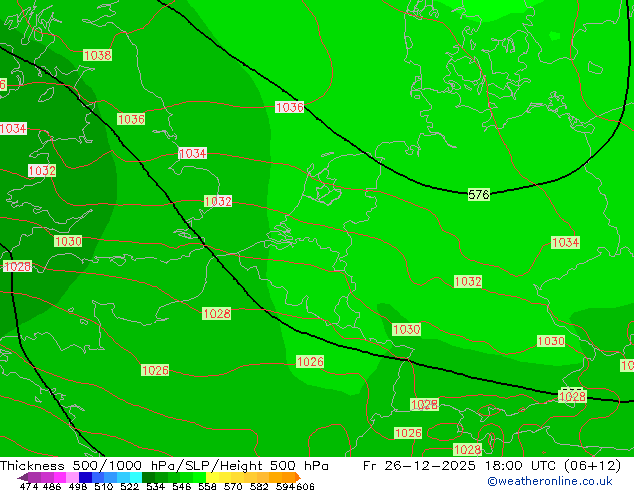Click the orange arrow end of the legend
Screen dimensions: 634x490
coord(298,477)
